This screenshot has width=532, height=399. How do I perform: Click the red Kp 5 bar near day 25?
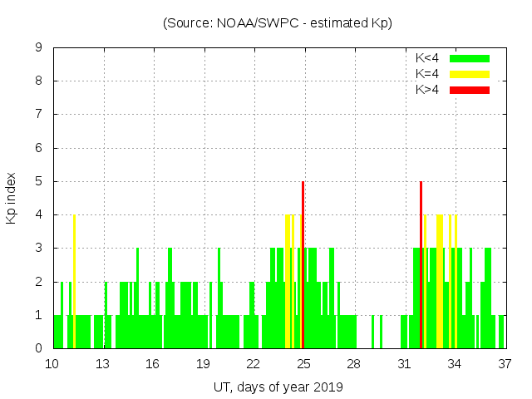pos(303,266)
